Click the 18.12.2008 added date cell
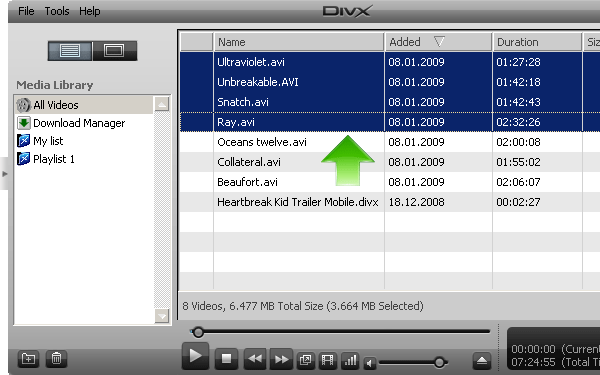The height and width of the screenshot is (375, 600). click(416, 202)
